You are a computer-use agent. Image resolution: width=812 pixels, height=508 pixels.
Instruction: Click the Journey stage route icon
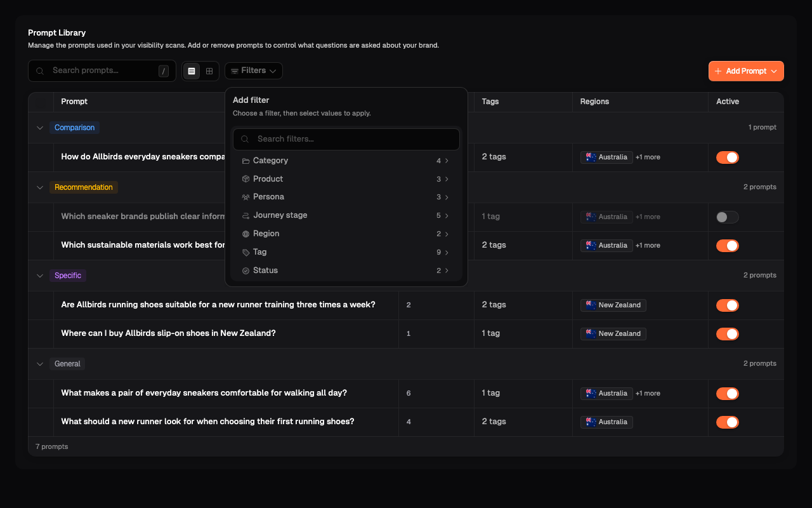click(x=246, y=216)
